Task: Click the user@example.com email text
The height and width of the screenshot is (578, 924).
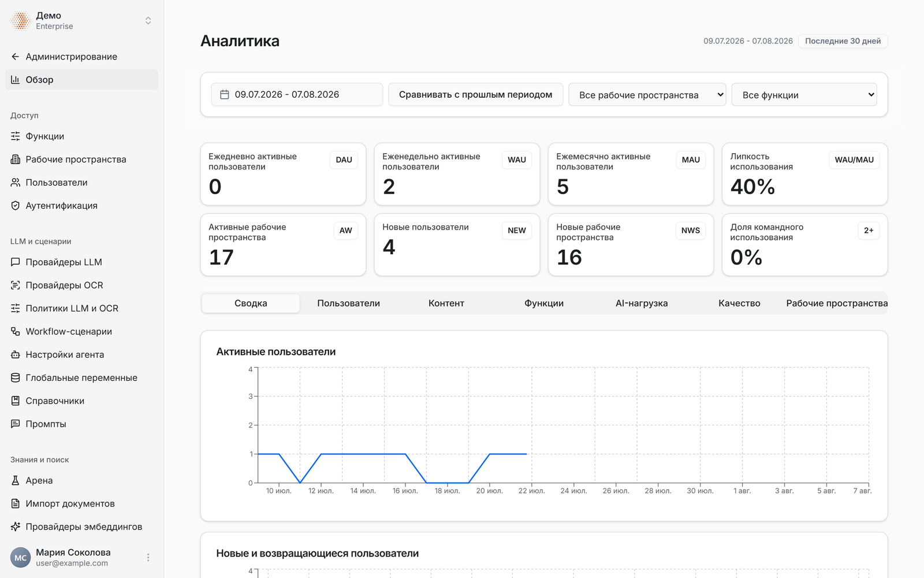Action: 72,564
